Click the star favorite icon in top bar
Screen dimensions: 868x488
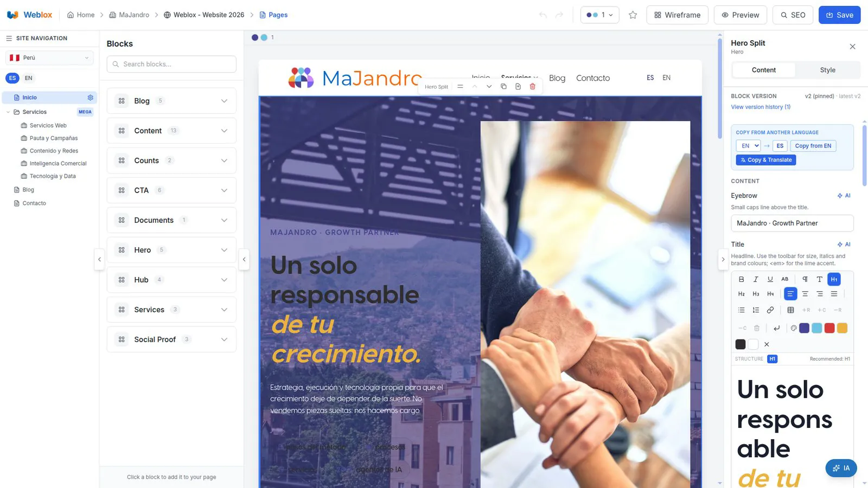tap(633, 15)
